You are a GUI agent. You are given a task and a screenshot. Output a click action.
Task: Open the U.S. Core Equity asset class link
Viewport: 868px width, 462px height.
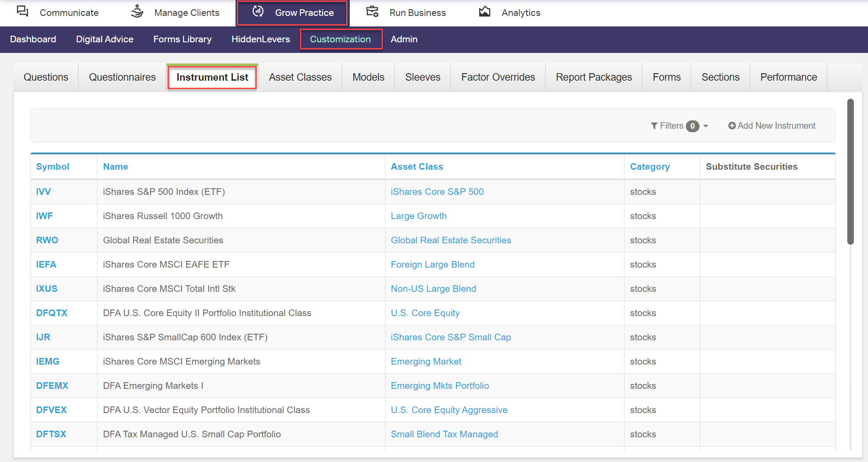point(425,313)
